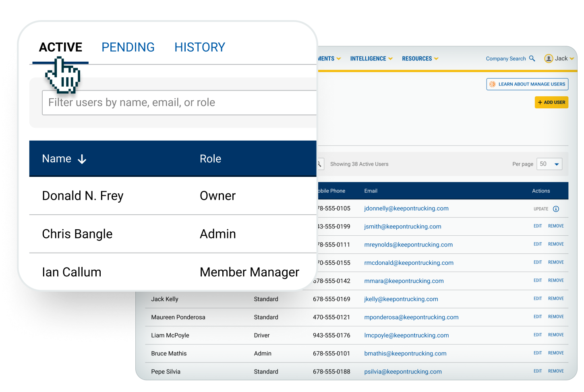The image size is (584, 392).
Task: Select the Active tab
Action: coord(60,47)
